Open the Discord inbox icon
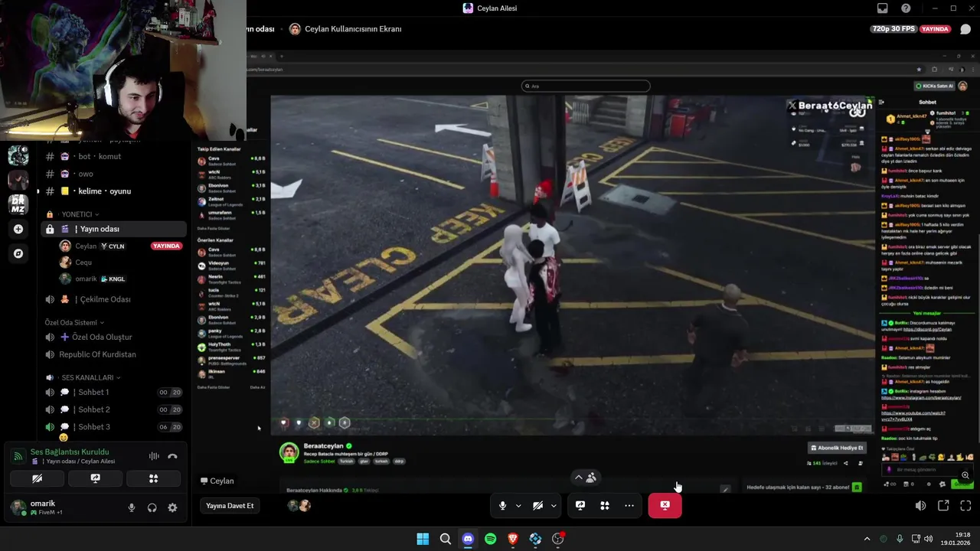The height and width of the screenshot is (551, 980). pyautogui.click(x=883, y=8)
